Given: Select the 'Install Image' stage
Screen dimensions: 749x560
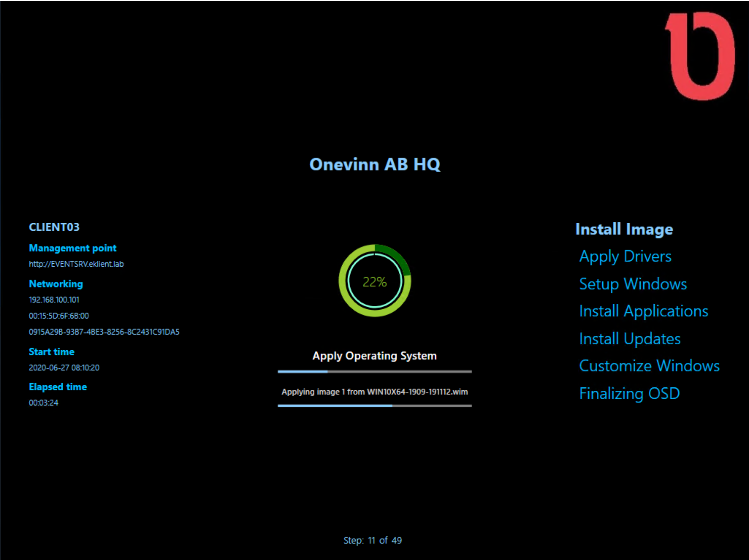Looking at the screenshot, I should [x=624, y=229].
